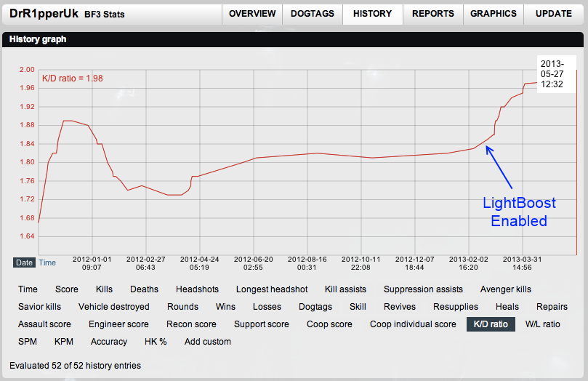Open the GRAPHICS tab
Screen dimensions: 588x381
point(494,14)
